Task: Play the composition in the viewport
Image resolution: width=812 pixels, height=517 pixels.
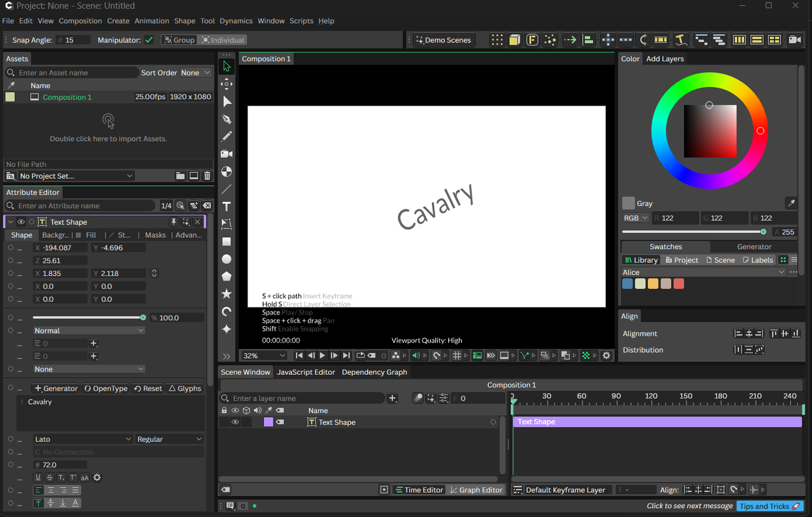Action: [x=322, y=356]
